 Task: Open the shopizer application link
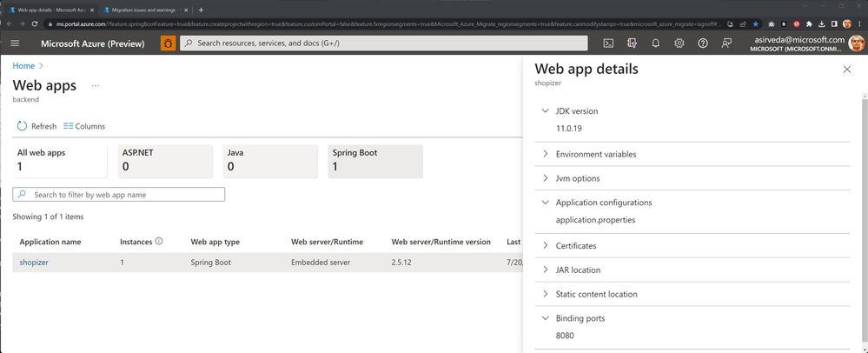(x=34, y=262)
